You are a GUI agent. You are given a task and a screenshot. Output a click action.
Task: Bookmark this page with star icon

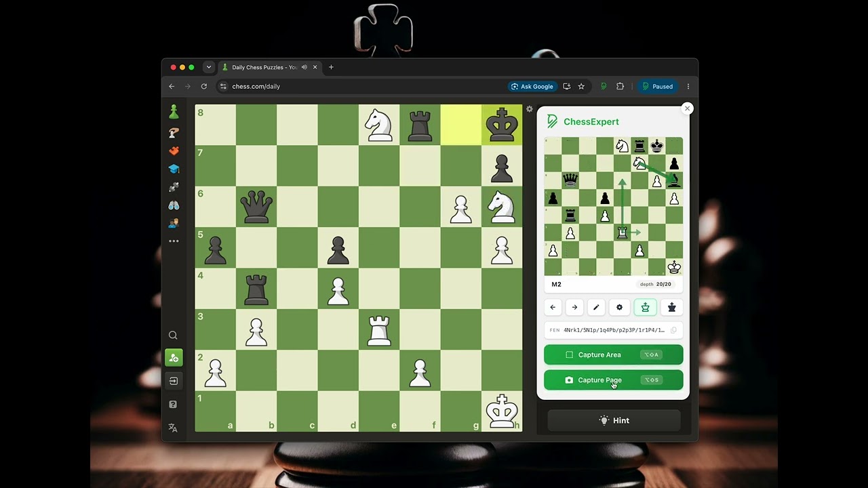(x=581, y=86)
